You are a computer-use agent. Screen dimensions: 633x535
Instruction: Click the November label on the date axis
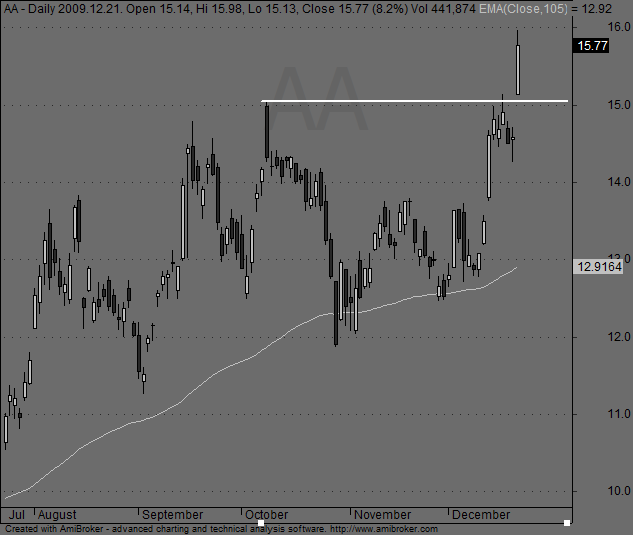(x=382, y=515)
